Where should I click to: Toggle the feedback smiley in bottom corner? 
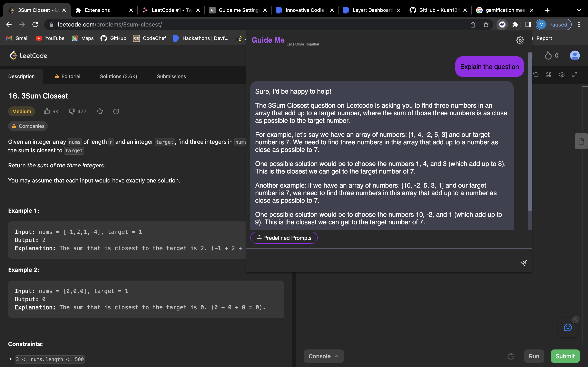pos(568,327)
